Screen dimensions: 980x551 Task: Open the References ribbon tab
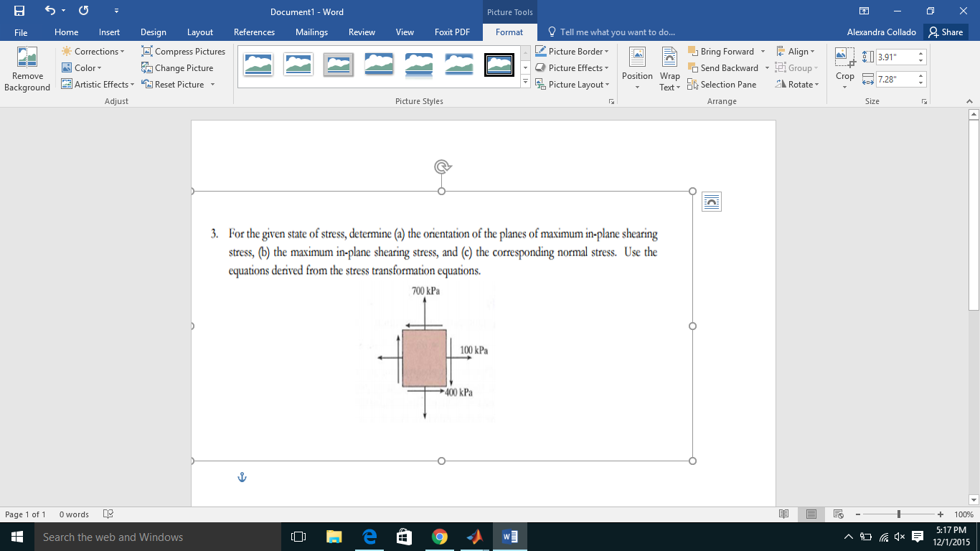tap(254, 32)
